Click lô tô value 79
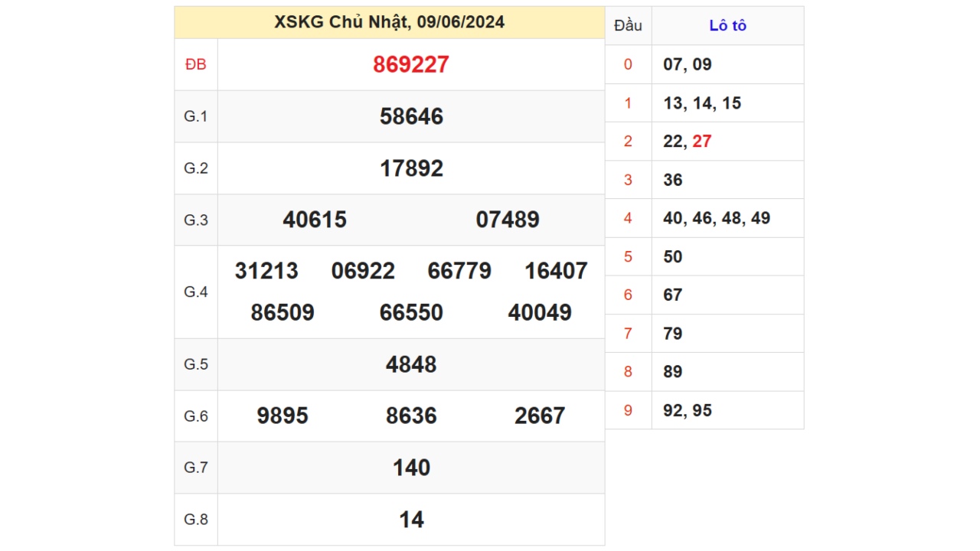This screenshot has height=551, width=980. pyautogui.click(x=673, y=334)
